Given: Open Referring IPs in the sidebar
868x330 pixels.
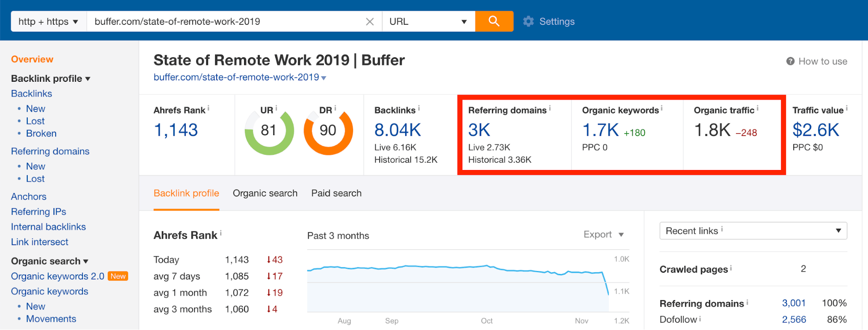Looking at the screenshot, I should [39, 212].
